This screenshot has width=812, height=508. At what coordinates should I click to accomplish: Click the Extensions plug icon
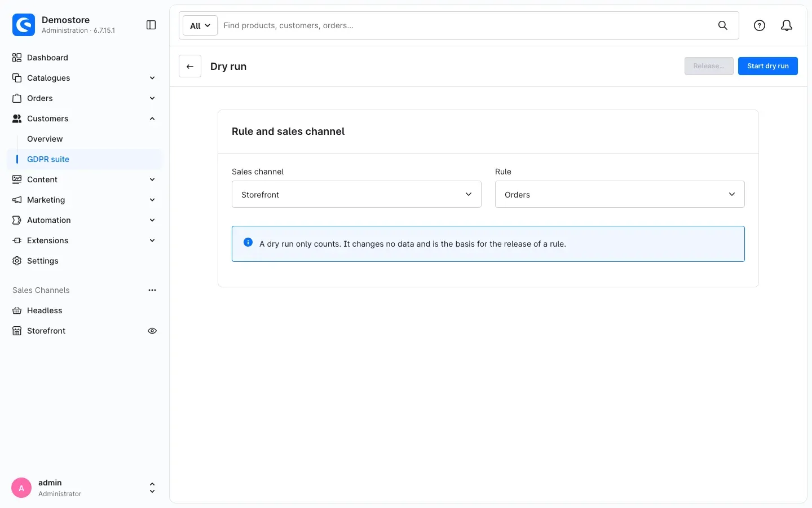(17, 240)
